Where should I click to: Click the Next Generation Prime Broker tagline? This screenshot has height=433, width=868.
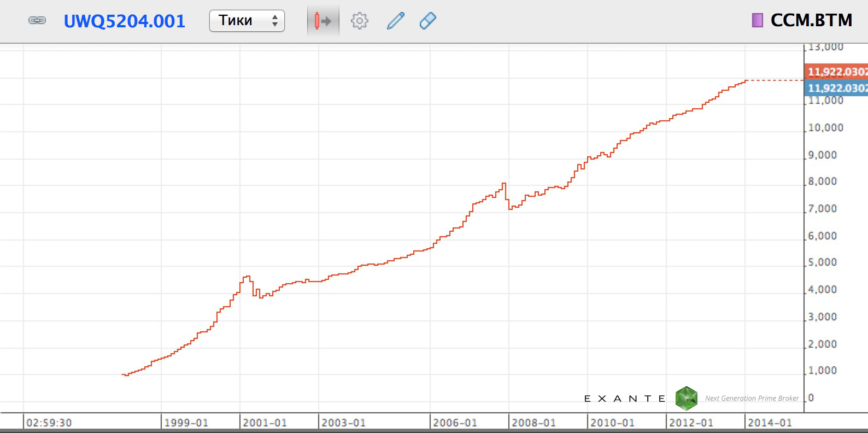(752, 399)
